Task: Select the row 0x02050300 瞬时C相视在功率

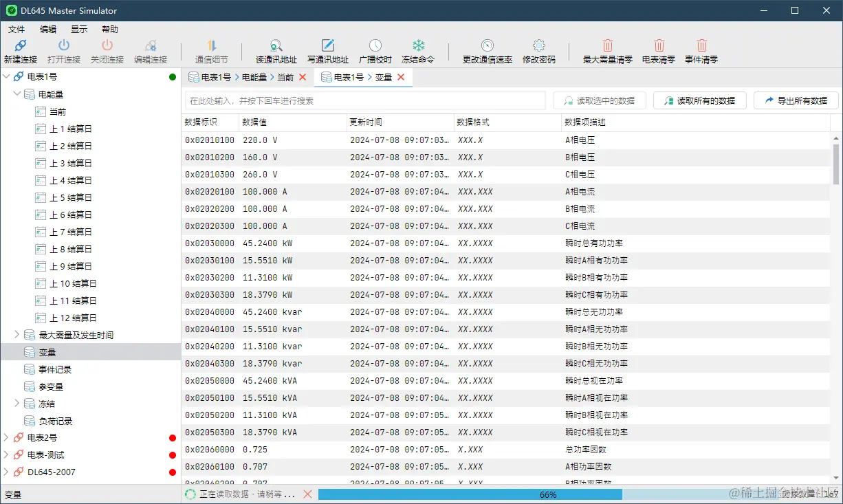Action: [x=506, y=432]
